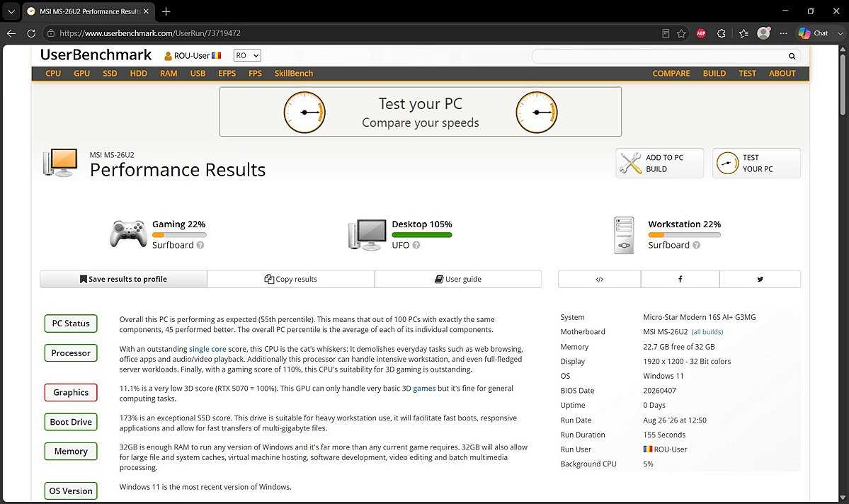Go to the COMPARE page
The width and height of the screenshot is (849, 504).
point(671,74)
